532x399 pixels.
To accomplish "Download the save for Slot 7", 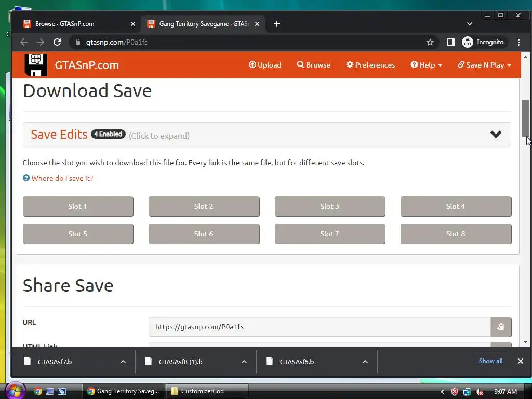I will tap(330, 234).
